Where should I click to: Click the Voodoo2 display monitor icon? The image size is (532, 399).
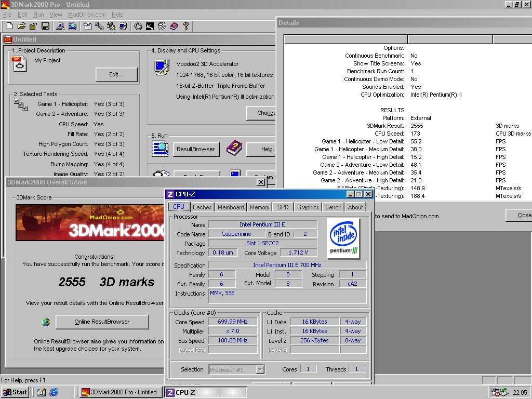pos(162,67)
